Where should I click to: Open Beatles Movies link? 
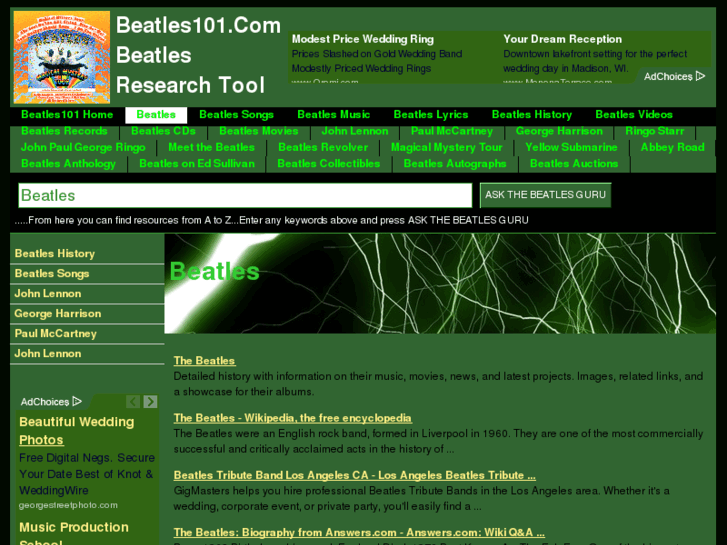coord(259,131)
